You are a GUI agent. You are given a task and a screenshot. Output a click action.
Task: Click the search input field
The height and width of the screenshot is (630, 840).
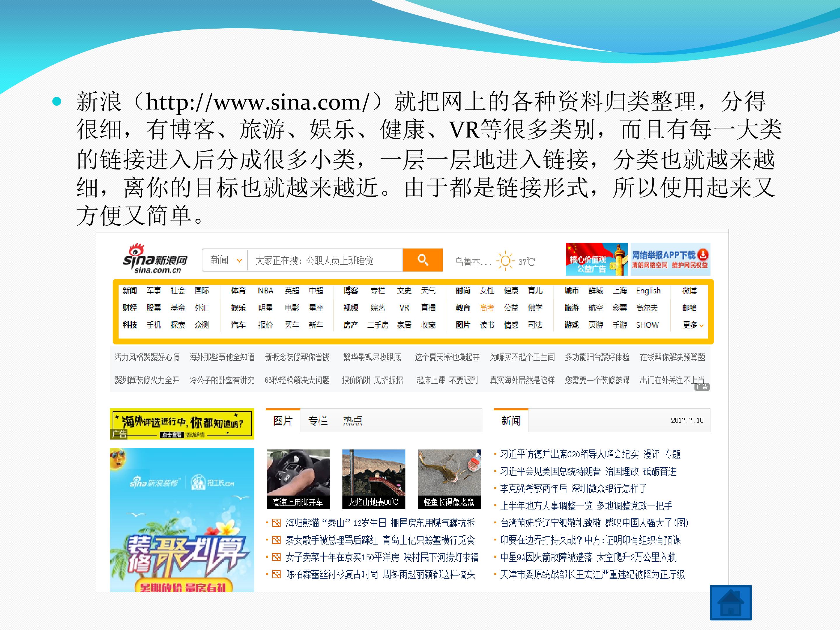[x=325, y=260]
